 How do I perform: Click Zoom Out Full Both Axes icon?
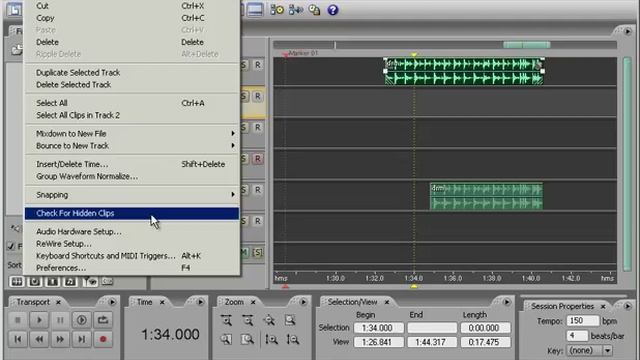coord(269,320)
